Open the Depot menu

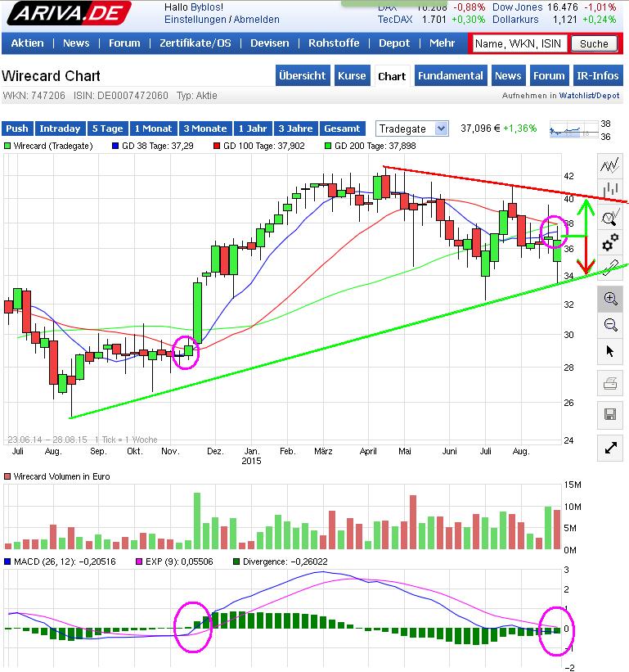pyautogui.click(x=394, y=43)
